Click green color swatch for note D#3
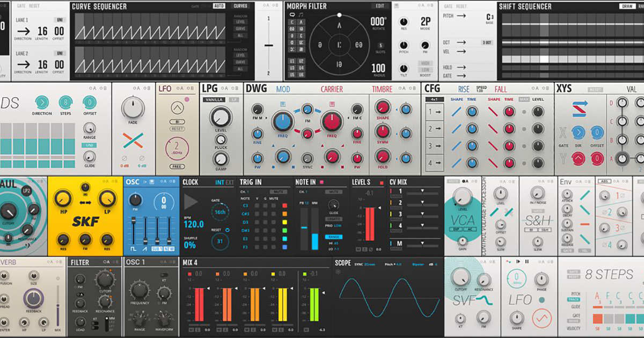Image resolution: width=644 pixels, height=338 pixels. [284, 230]
